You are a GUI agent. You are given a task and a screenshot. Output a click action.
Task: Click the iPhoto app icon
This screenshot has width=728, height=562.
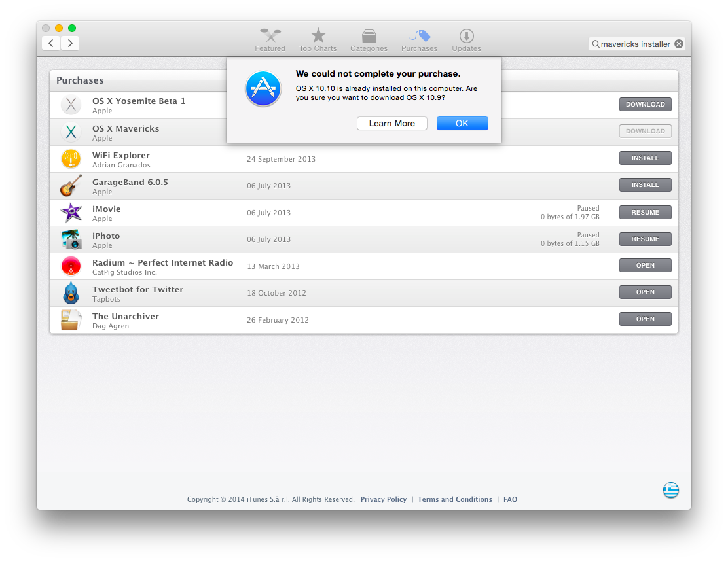tap(71, 239)
